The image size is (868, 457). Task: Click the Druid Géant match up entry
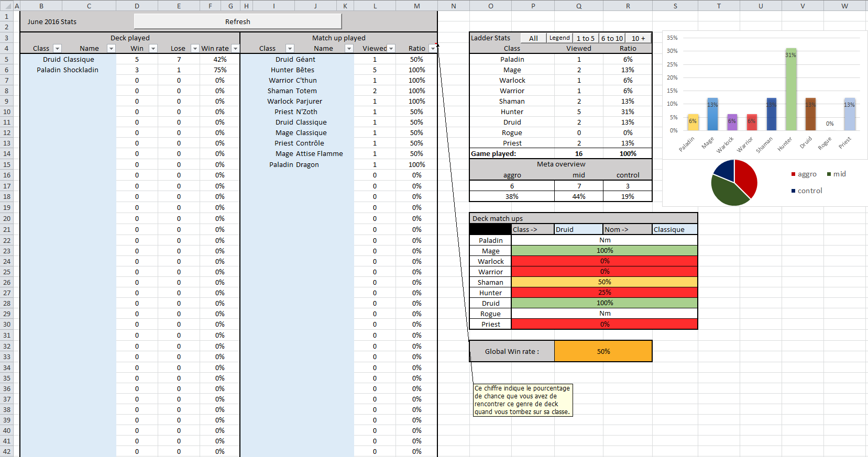(x=295, y=59)
